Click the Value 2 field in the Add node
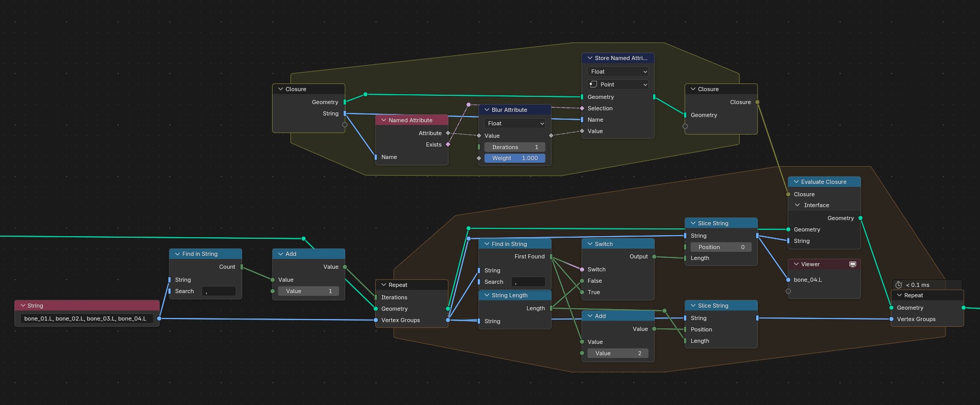Screen dimensions: 980x405 click(618, 353)
